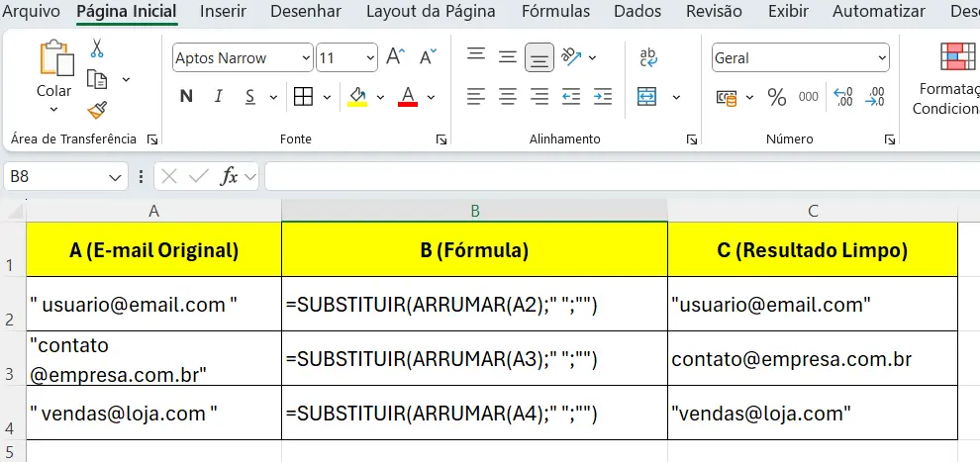Image resolution: width=980 pixels, height=462 pixels.
Task: Toggle bold formatting (N)
Action: pyautogui.click(x=186, y=97)
